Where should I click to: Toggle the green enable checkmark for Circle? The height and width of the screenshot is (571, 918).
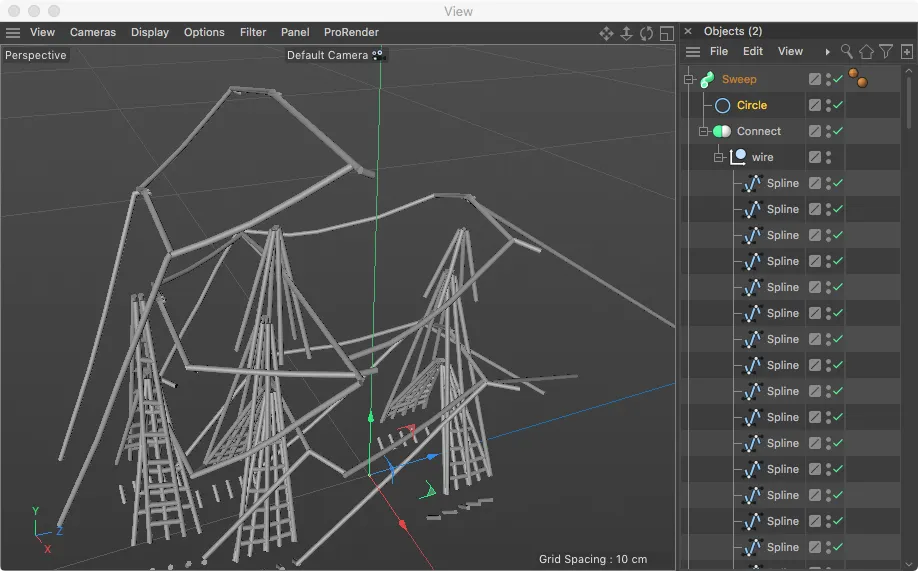838,105
